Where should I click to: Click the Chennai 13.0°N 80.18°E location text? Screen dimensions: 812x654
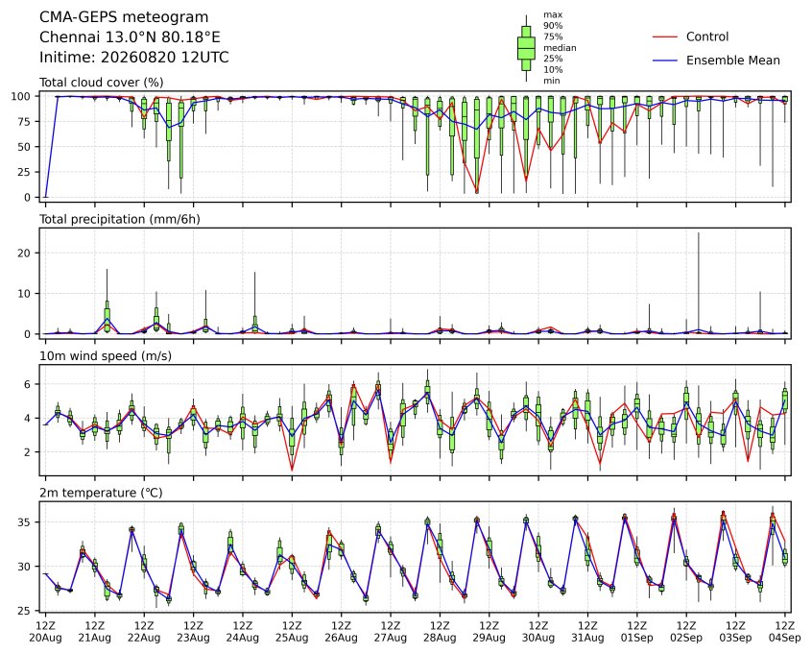click(x=130, y=37)
